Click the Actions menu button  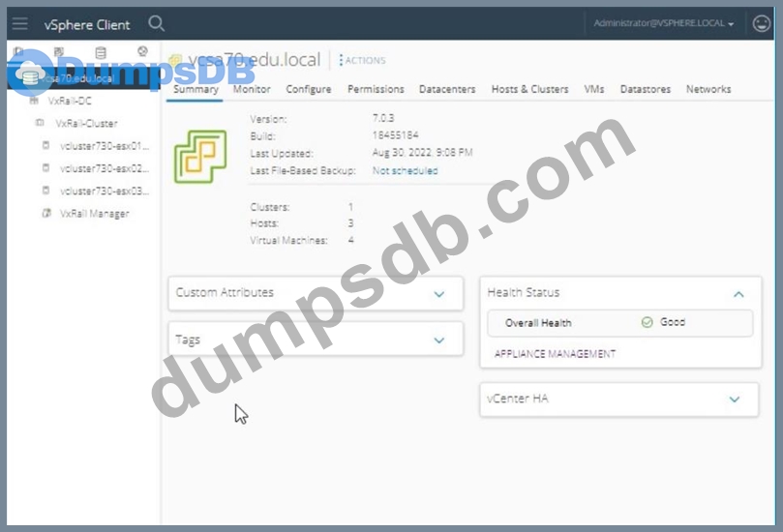363,61
